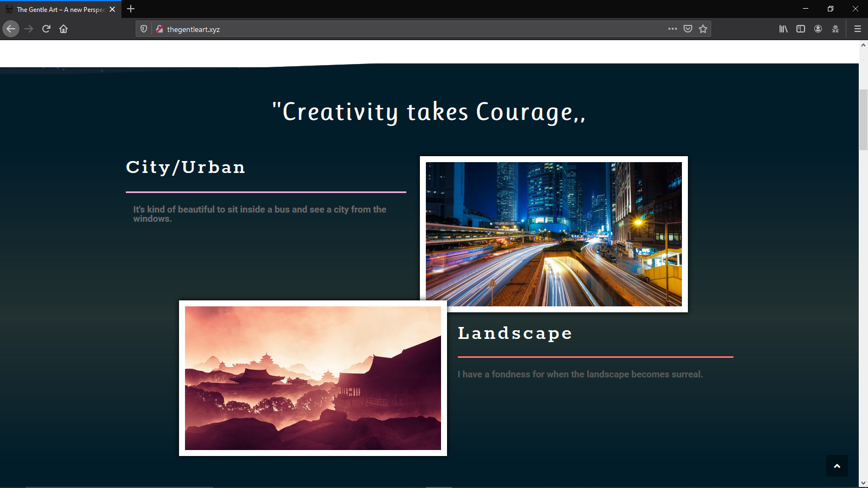The width and height of the screenshot is (868, 488).
Task: Click the forward navigation arrow
Action: (x=28, y=29)
